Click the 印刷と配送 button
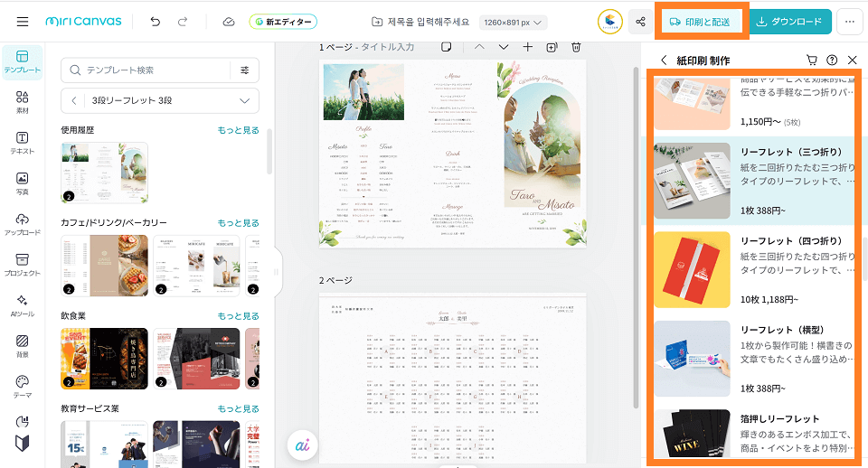 click(x=703, y=22)
